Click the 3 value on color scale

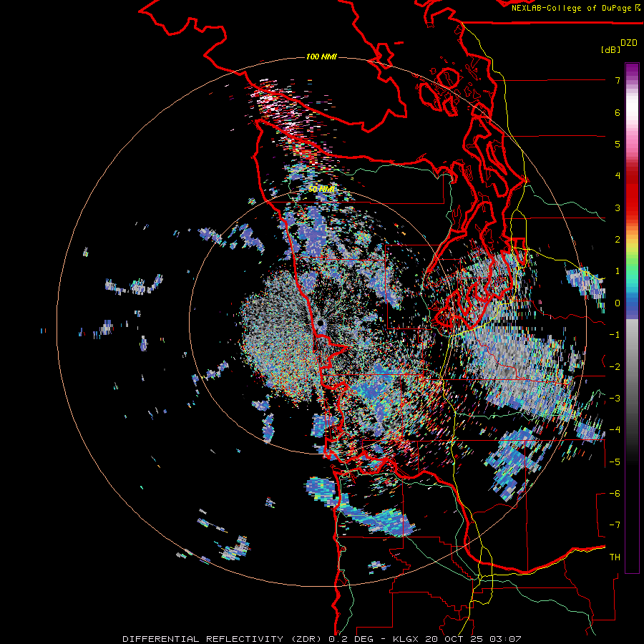coord(618,208)
